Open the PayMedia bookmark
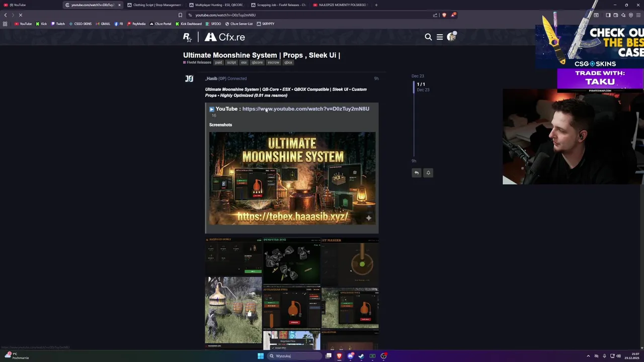644x362 pixels. [x=136, y=24]
